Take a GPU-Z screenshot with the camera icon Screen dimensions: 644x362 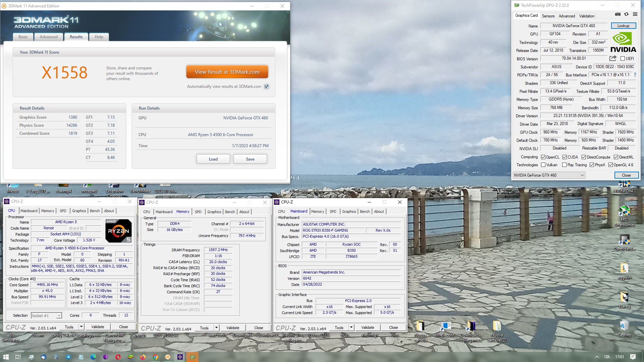[618, 14]
